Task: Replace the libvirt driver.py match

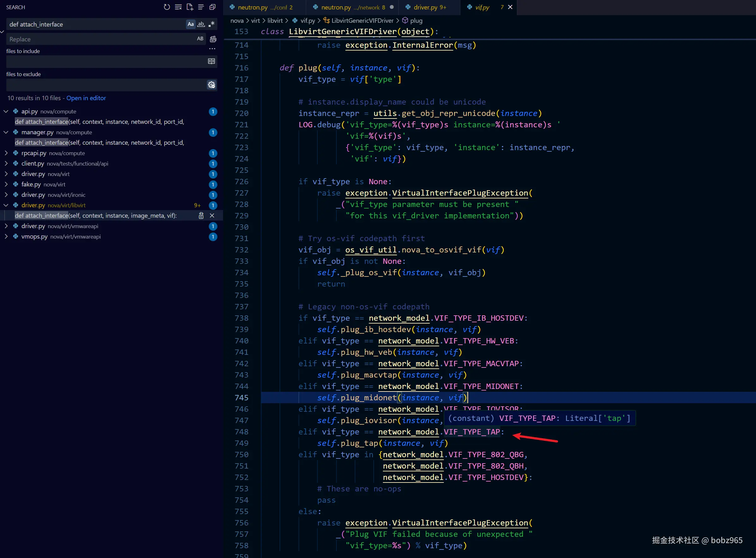Action: click(x=201, y=215)
